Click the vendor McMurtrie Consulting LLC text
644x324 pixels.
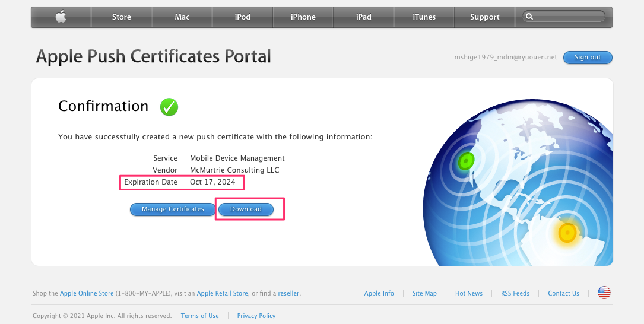click(x=234, y=170)
